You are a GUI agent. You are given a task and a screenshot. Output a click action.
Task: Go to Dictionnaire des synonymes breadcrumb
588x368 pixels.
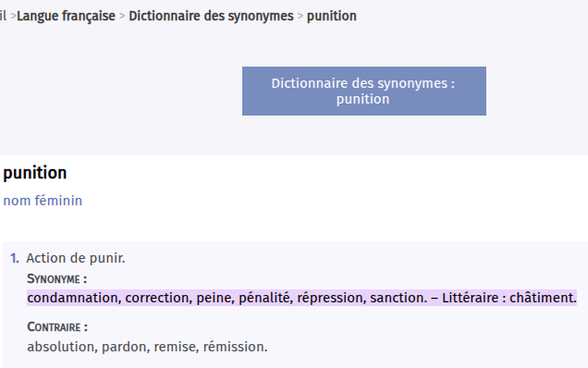point(211,16)
